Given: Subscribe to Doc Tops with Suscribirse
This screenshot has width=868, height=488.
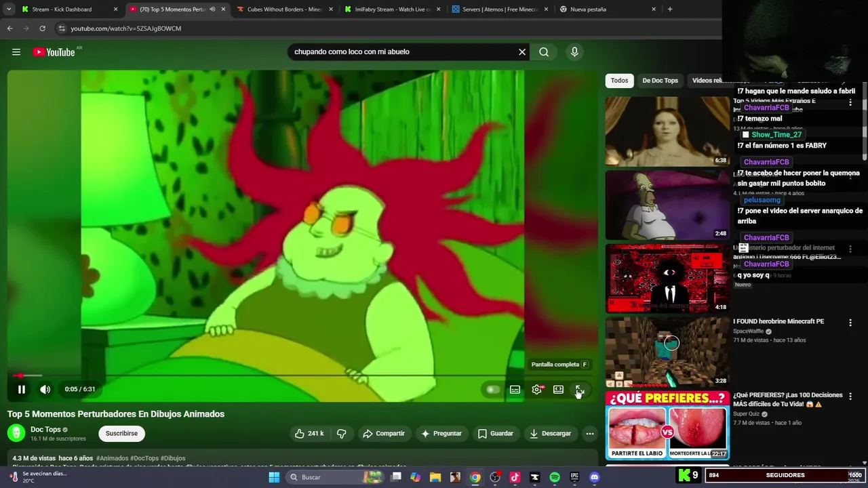Looking at the screenshot, I should (121, 433).
